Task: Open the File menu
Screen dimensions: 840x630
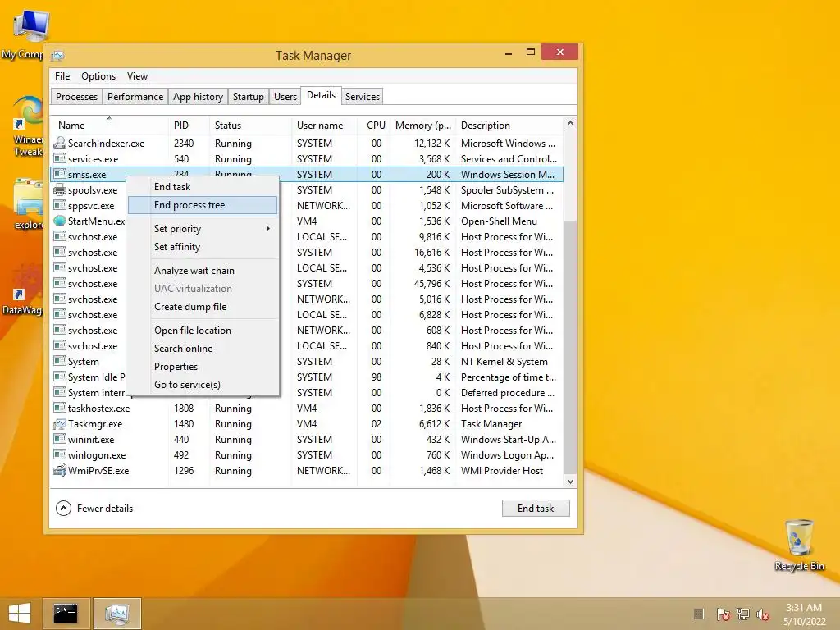Action: coord(62,76)
